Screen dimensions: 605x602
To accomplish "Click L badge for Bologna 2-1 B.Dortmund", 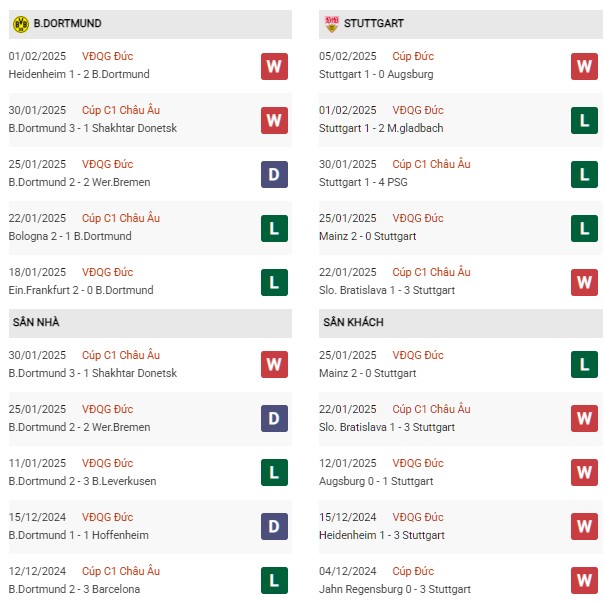I will pos(274,228).
